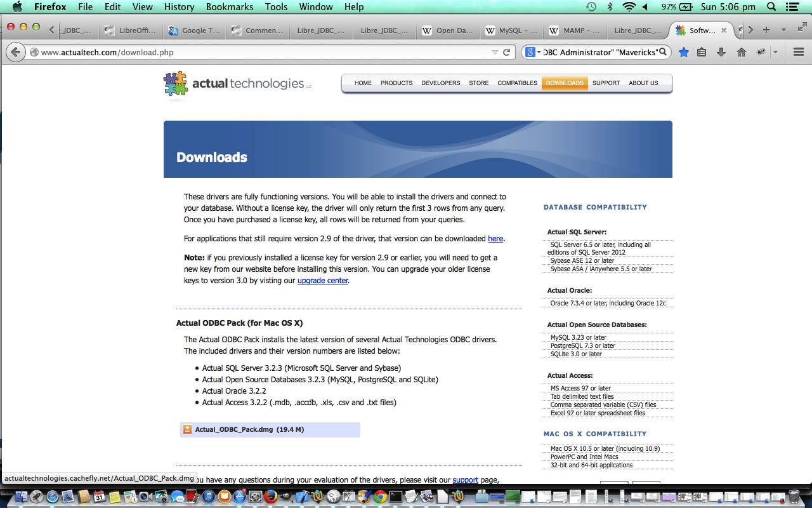
Task: Click the orange download icon beside Actual_ODBC_Pack.dmg
Action: pyautogui.click(x=187, y=429)
